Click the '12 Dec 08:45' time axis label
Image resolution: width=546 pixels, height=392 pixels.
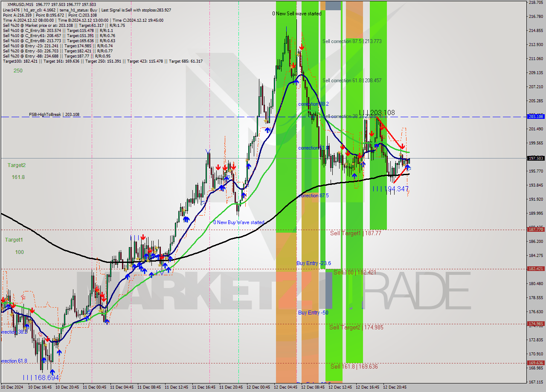click(x=314, y=388)
